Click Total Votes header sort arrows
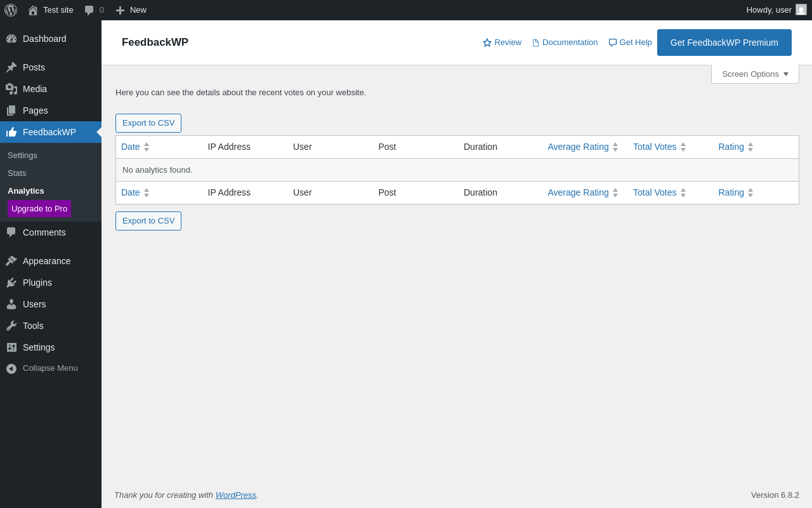The width and height of the screenshot is (812, 508). (x=683, y=147)
